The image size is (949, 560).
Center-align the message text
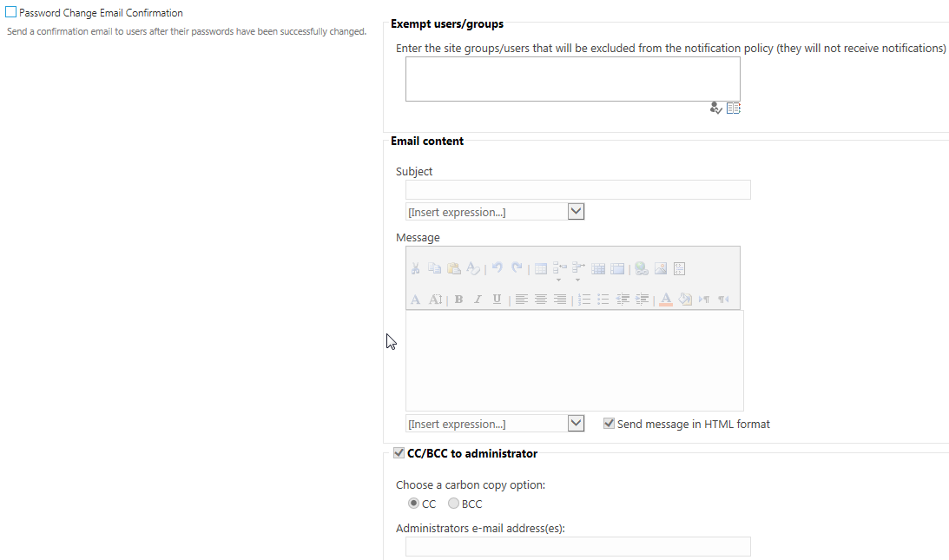tap(541, 300)
